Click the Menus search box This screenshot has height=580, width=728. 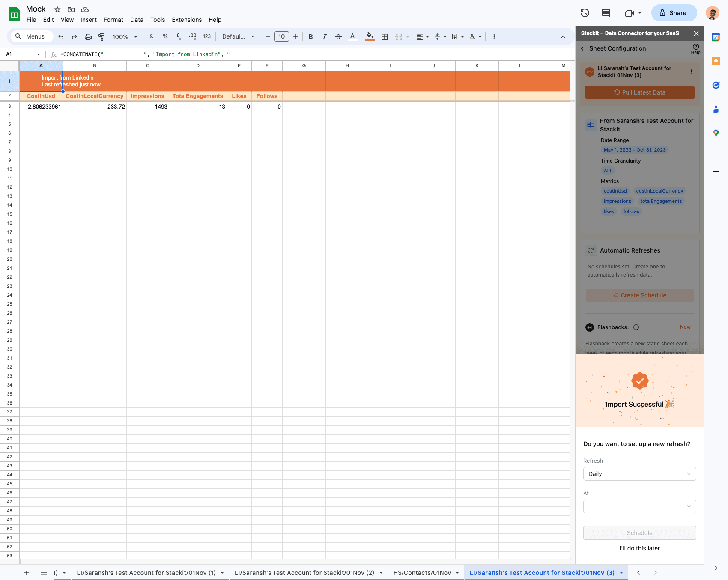click(x=32, y=37)
